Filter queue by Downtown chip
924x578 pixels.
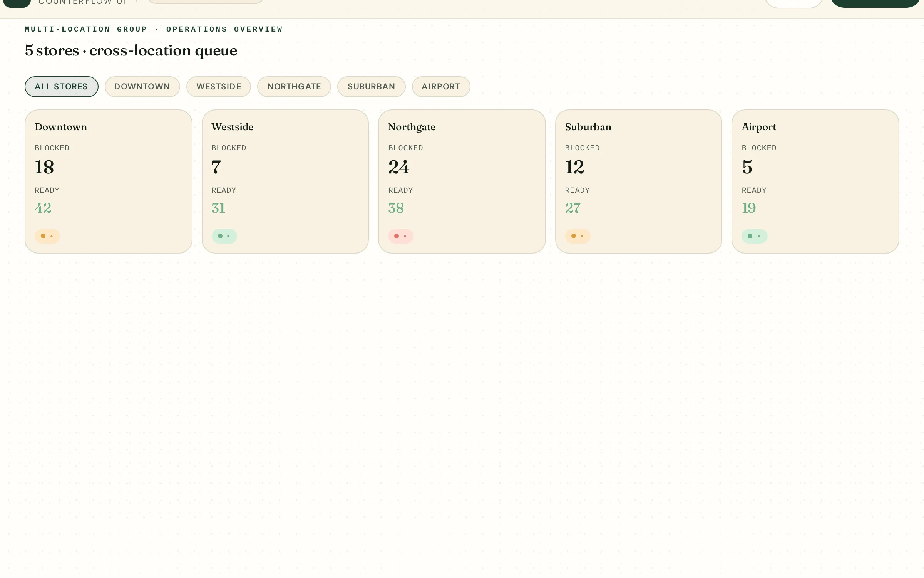142,87
